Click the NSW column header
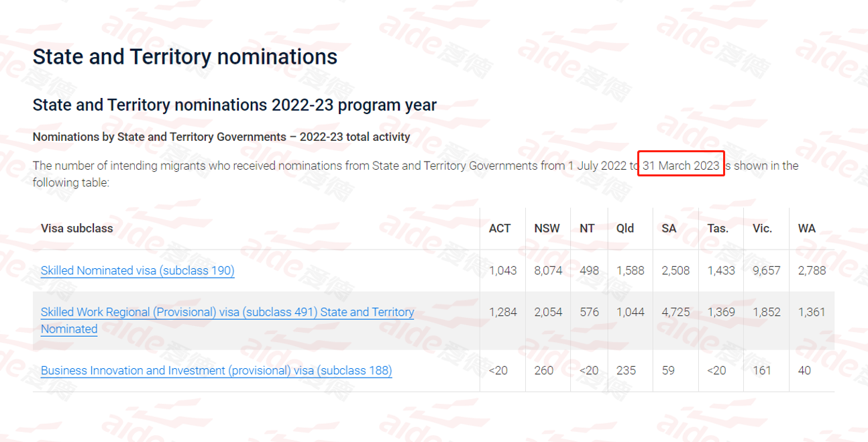The image size is (868, 442). click(x=547, y=228)
